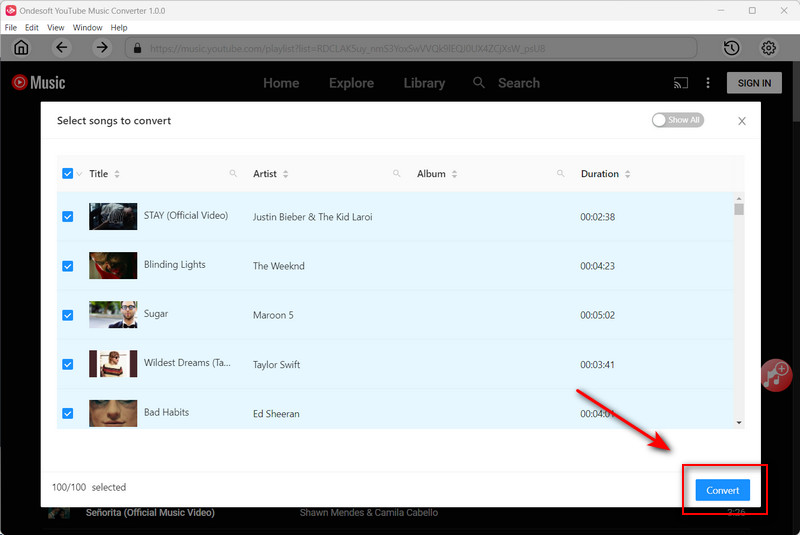800x535 pixels.
Task: Click artist Ed Sheeran
Action: click(x=276, y=414)
